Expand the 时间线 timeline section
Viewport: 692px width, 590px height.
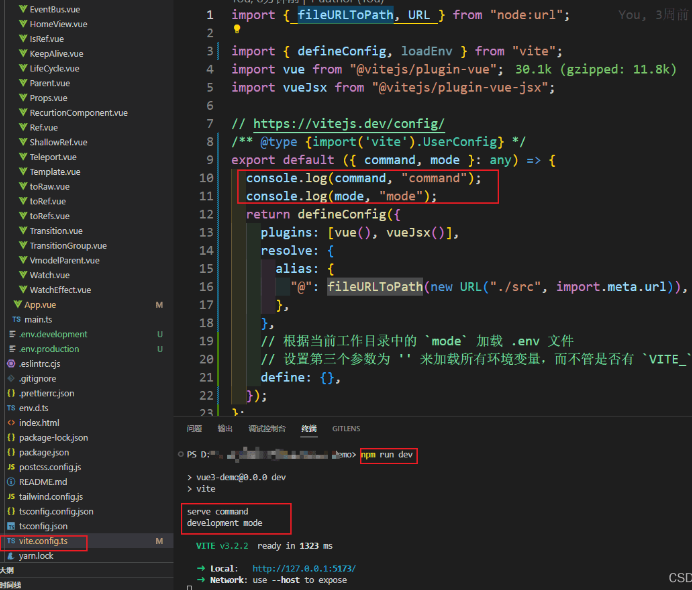(x=11, y=585)
